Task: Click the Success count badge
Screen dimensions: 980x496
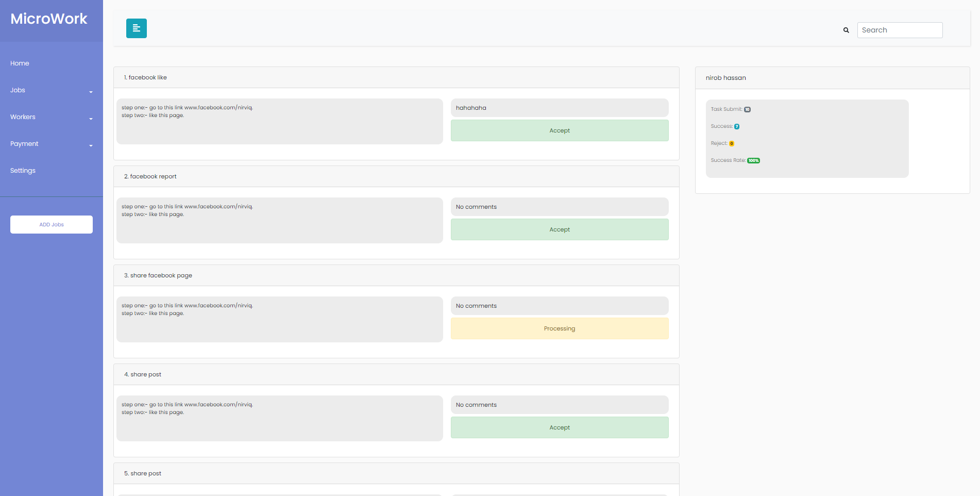Action: (737, 126)
